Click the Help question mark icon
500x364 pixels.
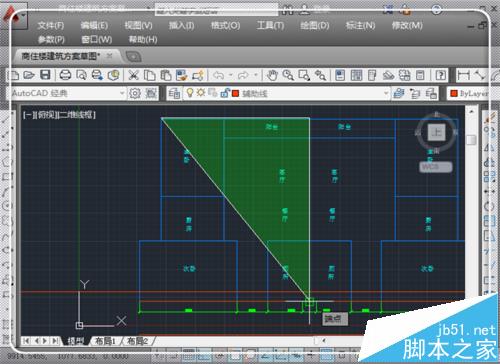coord(441,75)
